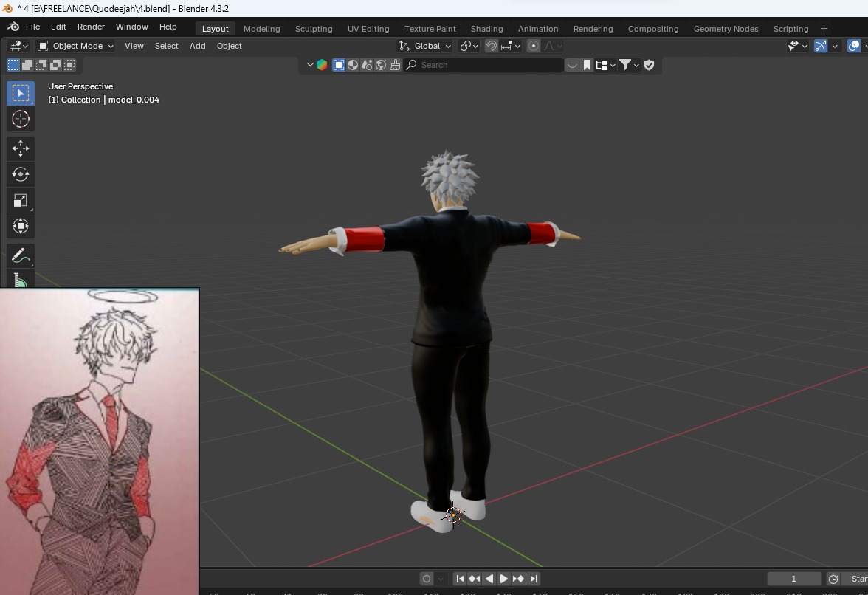This screenshot has height=595, width=868.
Task: Switch to the Shading workspace tab
Action: 486,29
